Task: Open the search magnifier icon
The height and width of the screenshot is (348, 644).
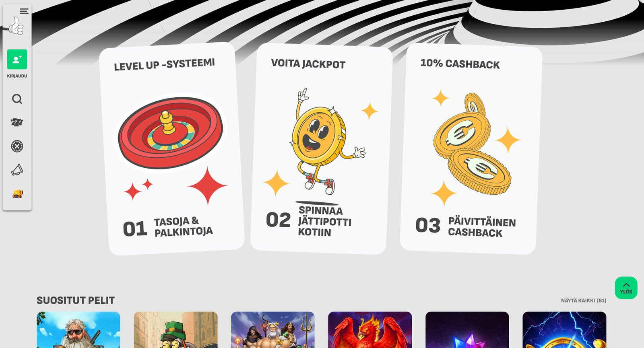Action: pos(17,99)
